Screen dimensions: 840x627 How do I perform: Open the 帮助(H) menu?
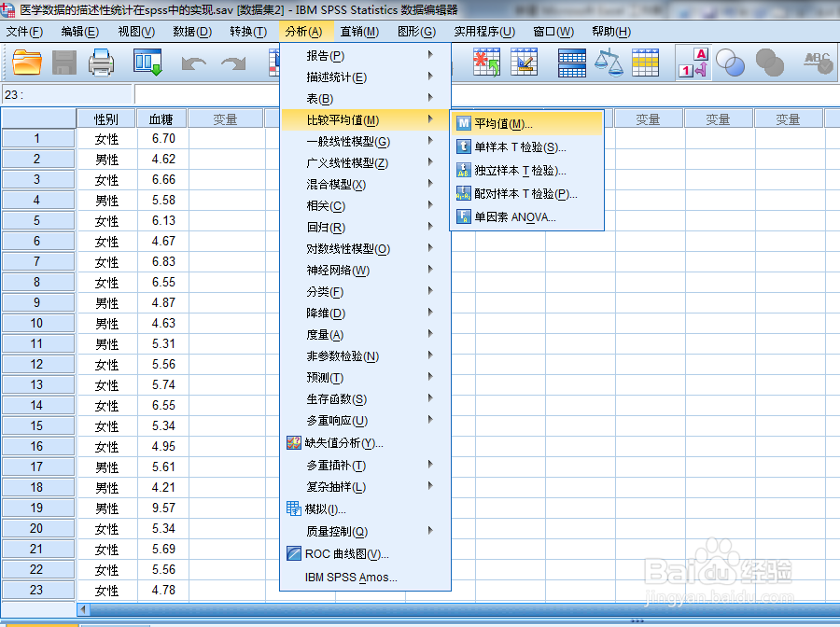[611, 32]
